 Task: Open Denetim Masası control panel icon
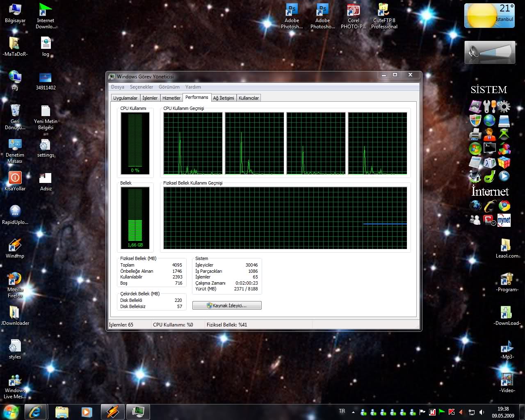pos(15,150)
